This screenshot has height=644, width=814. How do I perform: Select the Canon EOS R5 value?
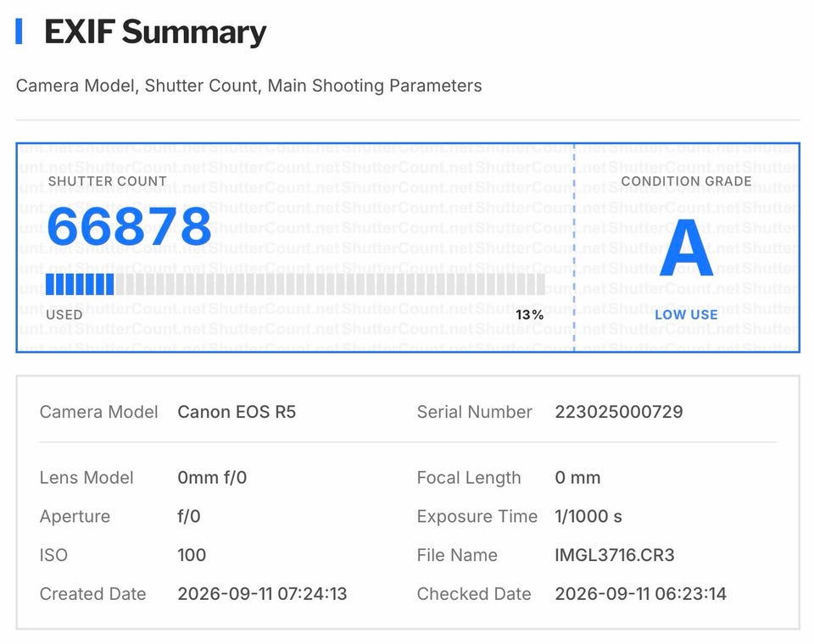point(237,412)
